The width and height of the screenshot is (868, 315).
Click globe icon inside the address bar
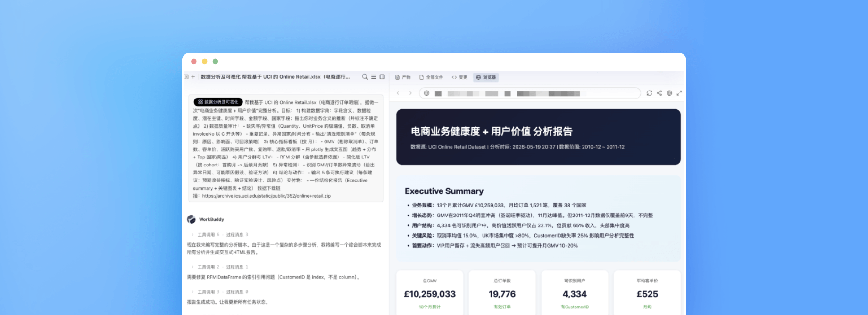pos(426,93)
